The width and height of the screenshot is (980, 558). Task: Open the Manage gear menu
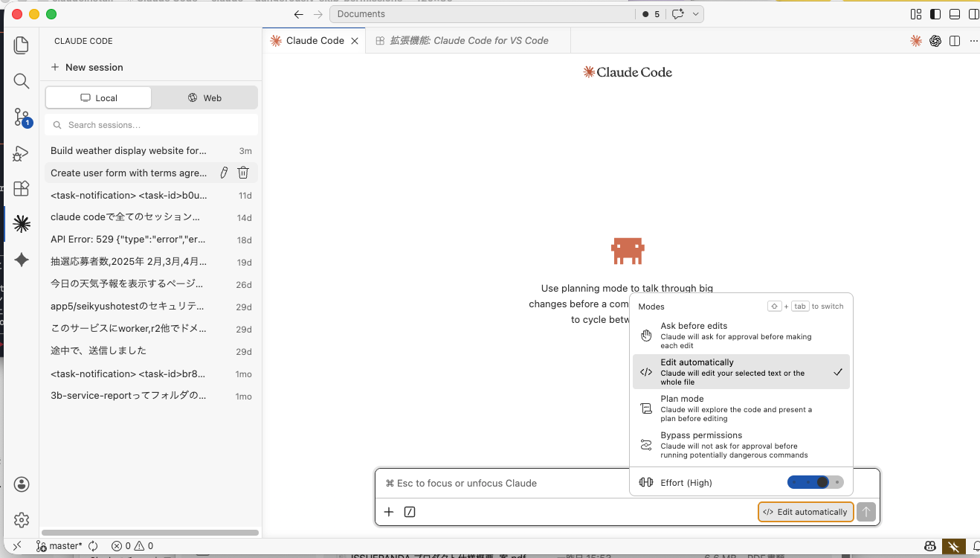pos(22,519)
